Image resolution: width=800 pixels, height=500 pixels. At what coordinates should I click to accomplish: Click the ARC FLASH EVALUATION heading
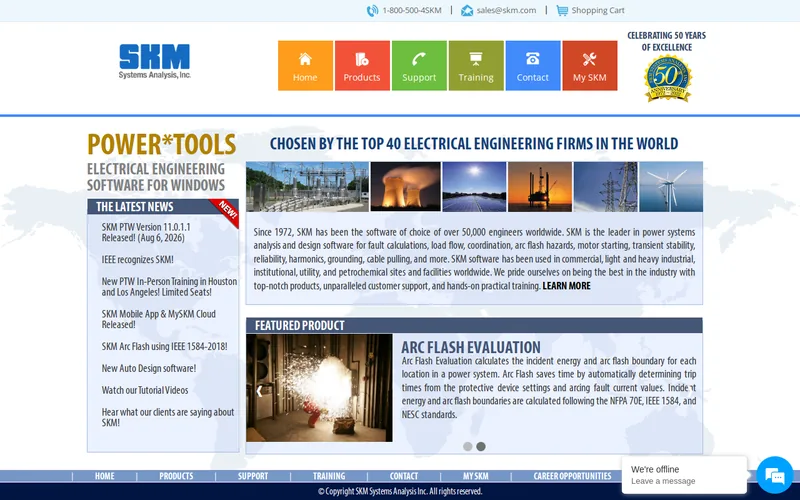470,347
